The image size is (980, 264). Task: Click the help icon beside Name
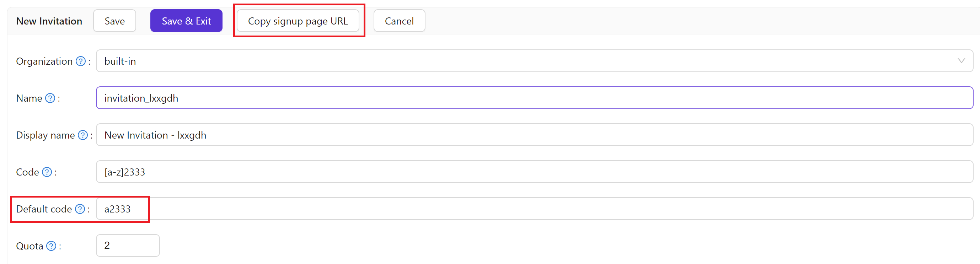(50, 98)
